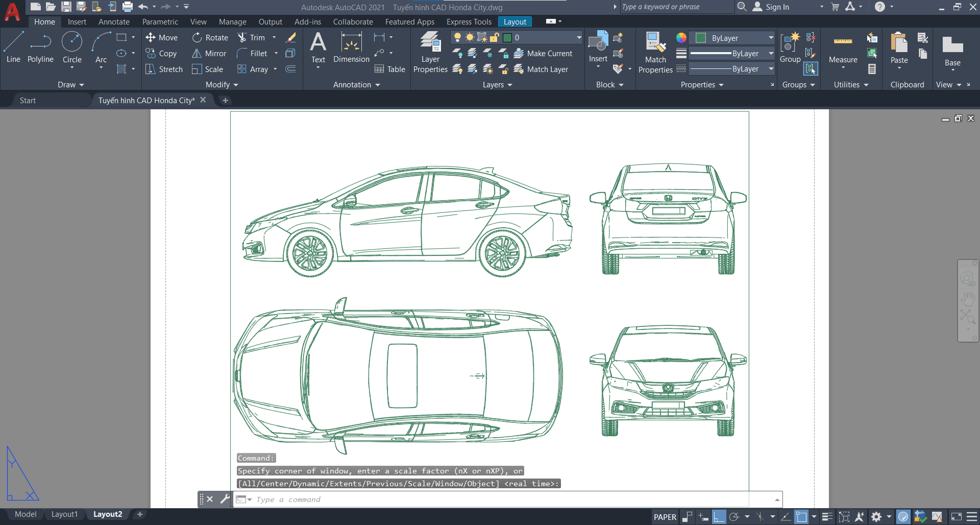980x525 pixels.
Task: Activate the Rotate command
Action: click(210, 38)
